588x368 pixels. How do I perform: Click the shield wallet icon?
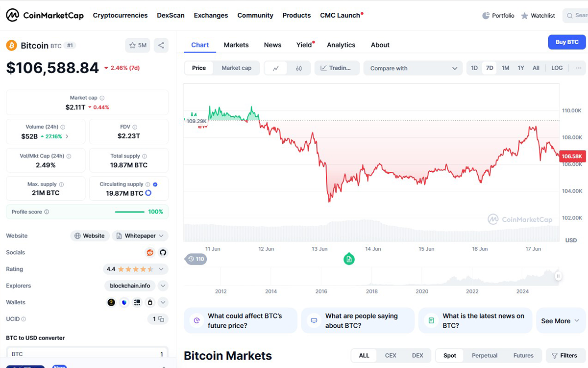[x=124, y=302]
